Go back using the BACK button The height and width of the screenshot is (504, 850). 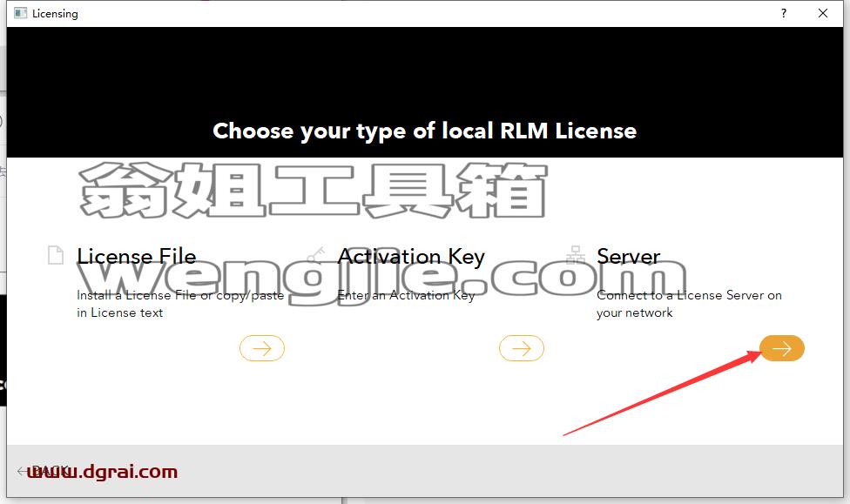pos(43,471)
